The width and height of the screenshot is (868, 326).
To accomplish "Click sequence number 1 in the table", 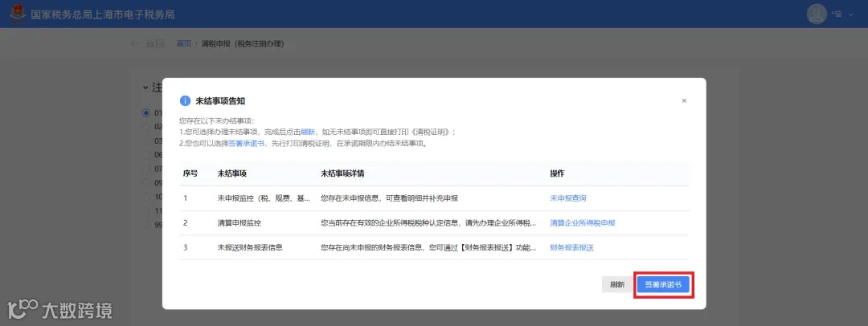I will tap(186, 198).
